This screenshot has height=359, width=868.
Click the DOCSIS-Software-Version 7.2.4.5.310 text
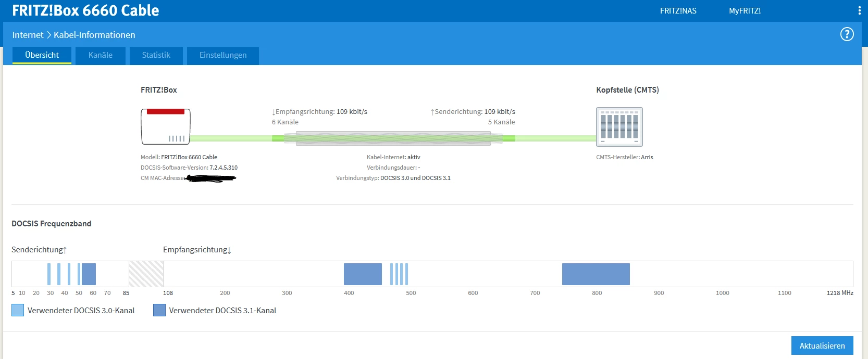[189, 168]
